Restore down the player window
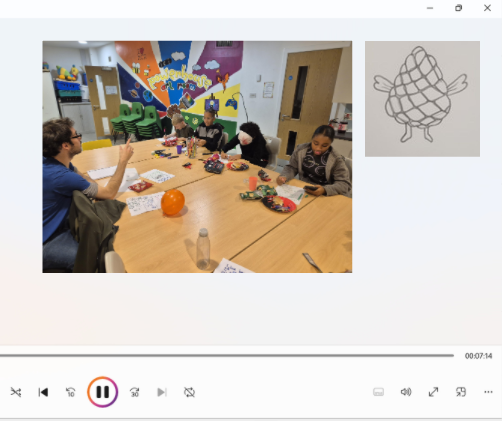 click(459, 8)
